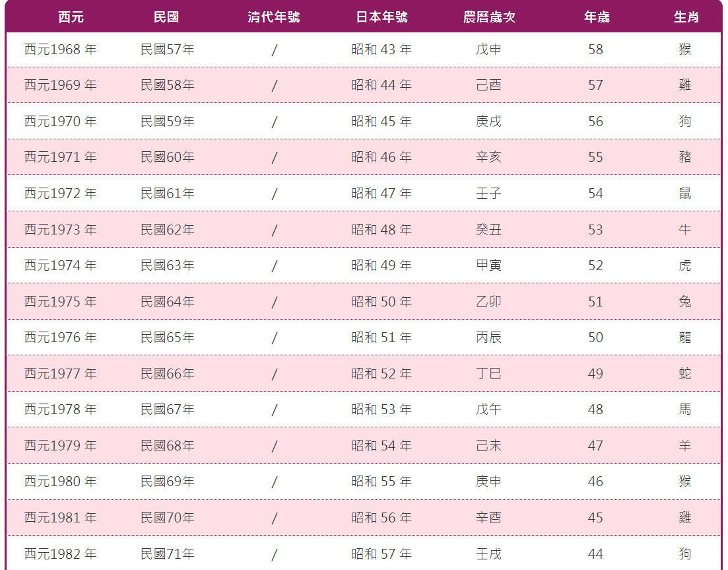Click the 昭和 43 年 cell

(381, 50)
